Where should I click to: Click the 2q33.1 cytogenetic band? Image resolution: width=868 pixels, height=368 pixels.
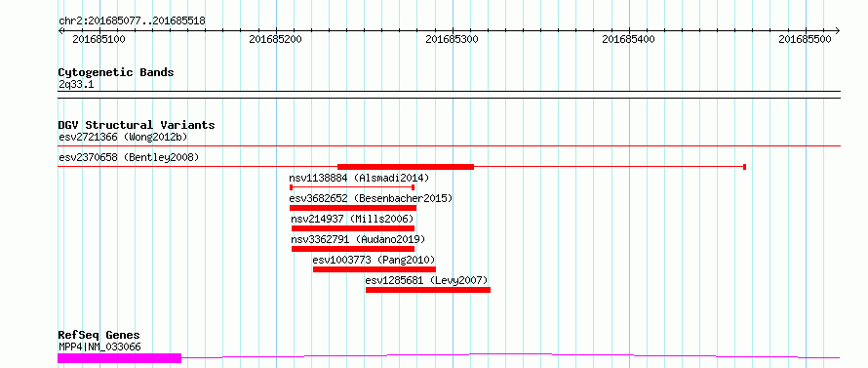coord(449,95)
